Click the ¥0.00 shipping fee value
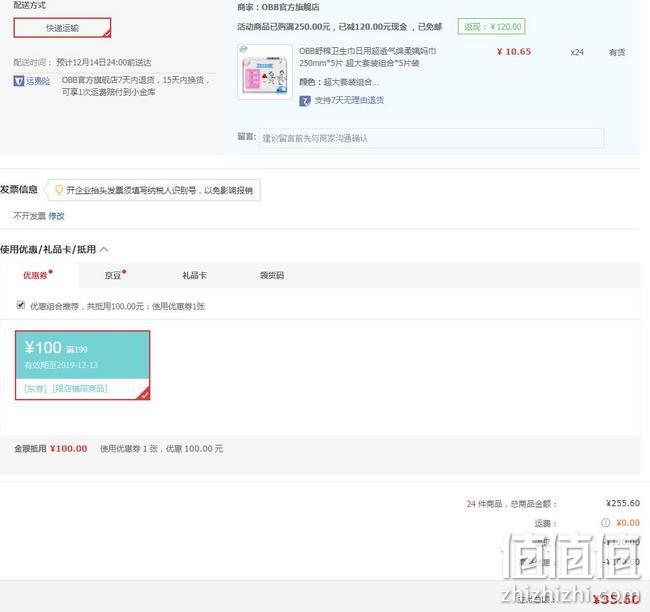 pos(628,522)
